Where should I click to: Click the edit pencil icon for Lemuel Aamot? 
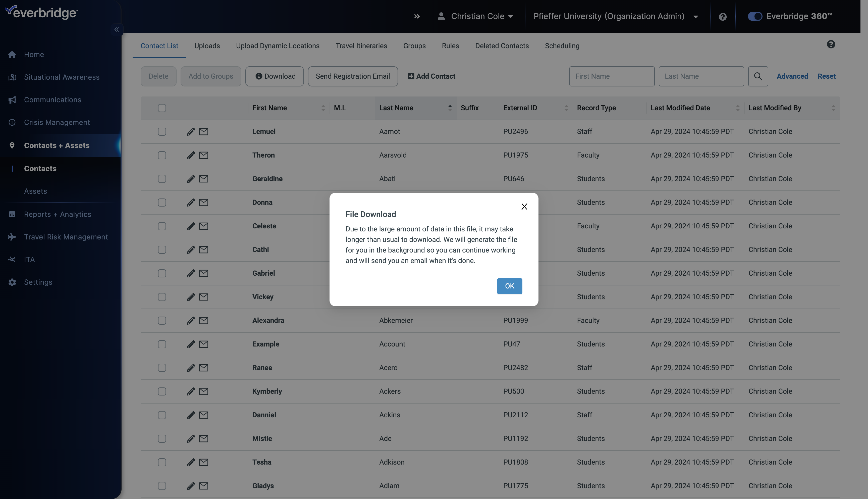coord(190,131)
